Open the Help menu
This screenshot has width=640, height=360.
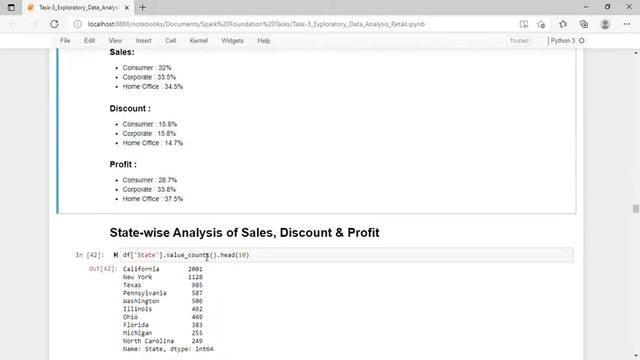pyautogui.click(x=263, y=41)
